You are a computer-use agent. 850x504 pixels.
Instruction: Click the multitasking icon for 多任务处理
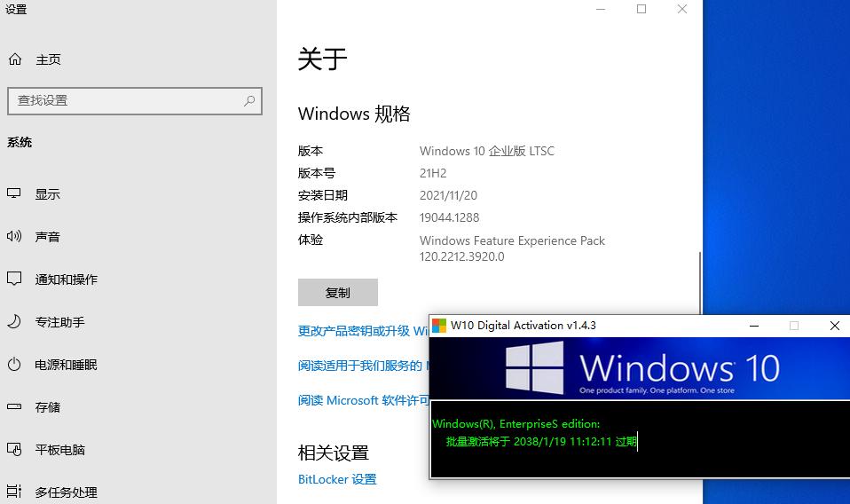(14, 491)
